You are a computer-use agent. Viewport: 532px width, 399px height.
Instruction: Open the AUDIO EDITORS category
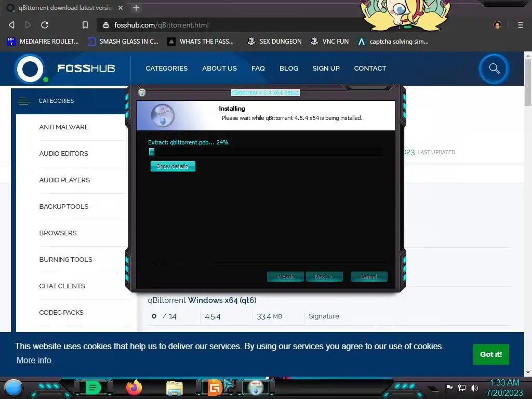64,153
